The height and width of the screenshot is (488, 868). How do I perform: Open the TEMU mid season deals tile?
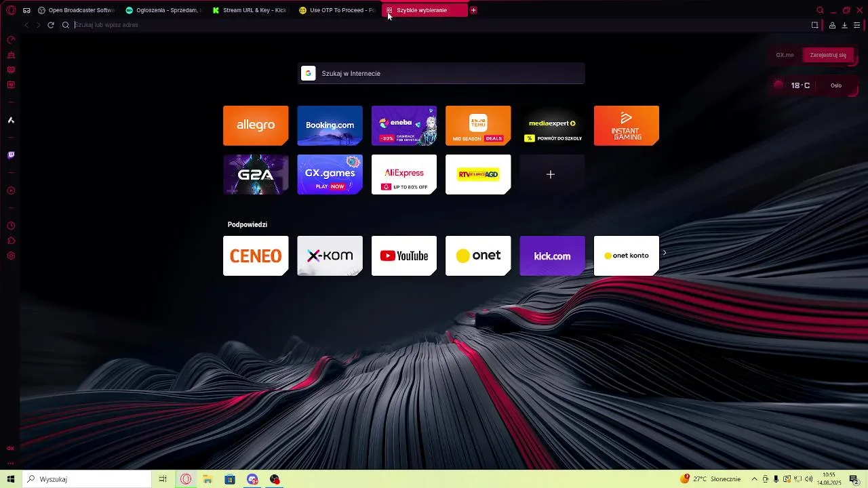click(478, 125)
